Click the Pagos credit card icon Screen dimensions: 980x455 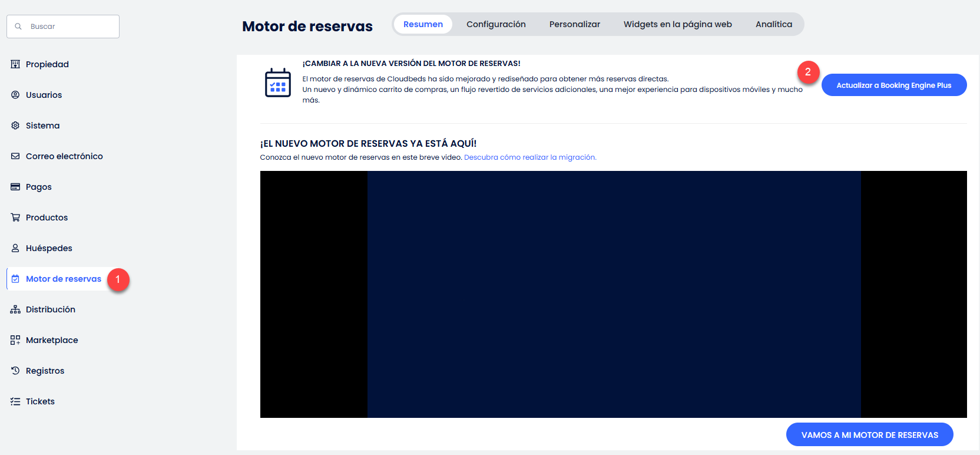[x=15, y=187]
